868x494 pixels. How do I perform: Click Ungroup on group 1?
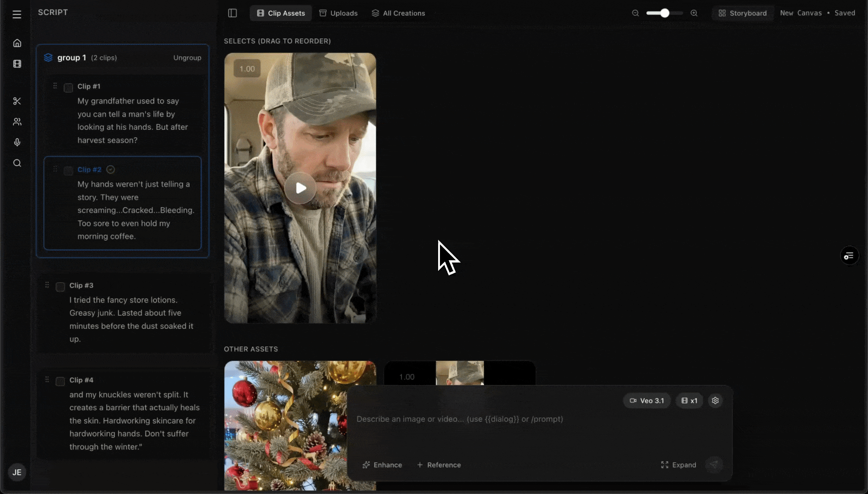pos(187,58)
